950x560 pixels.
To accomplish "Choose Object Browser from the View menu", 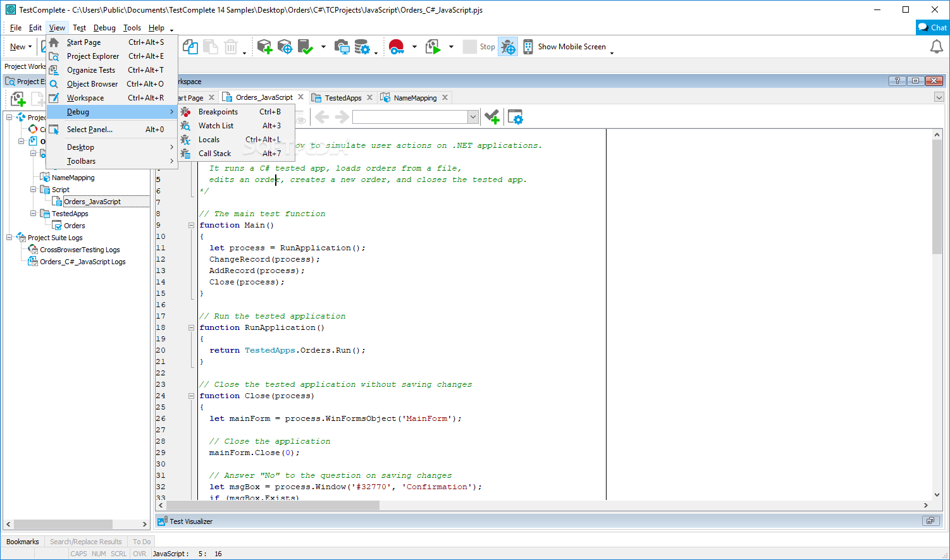I will click(x=112, y=84).
